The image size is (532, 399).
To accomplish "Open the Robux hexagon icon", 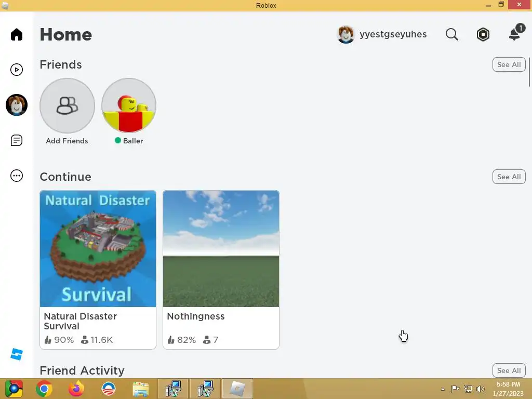I will (483, 34).
